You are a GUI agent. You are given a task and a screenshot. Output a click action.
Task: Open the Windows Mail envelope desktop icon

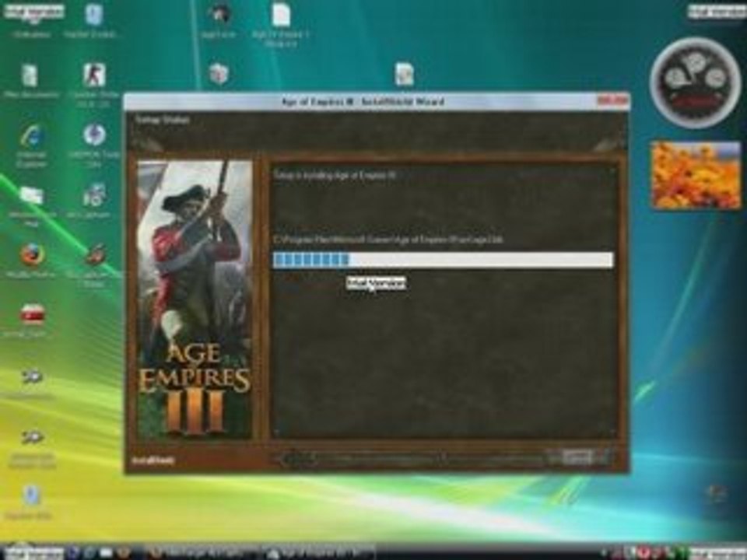pos(31,196)
